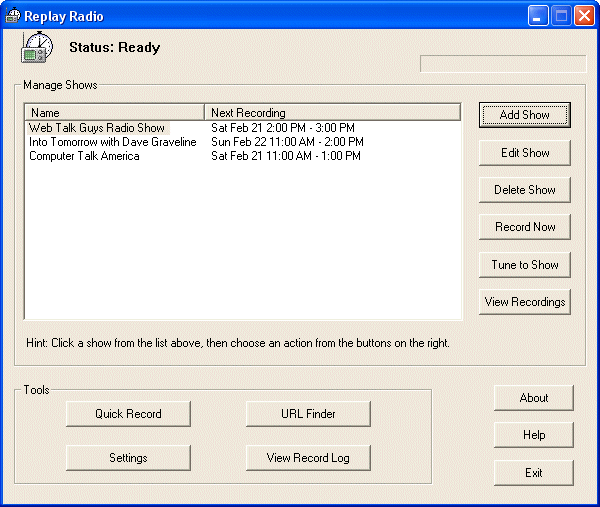600x507 pixels.
Task: Sort by the Next Recording column header
Action: (x=333, y=112)
